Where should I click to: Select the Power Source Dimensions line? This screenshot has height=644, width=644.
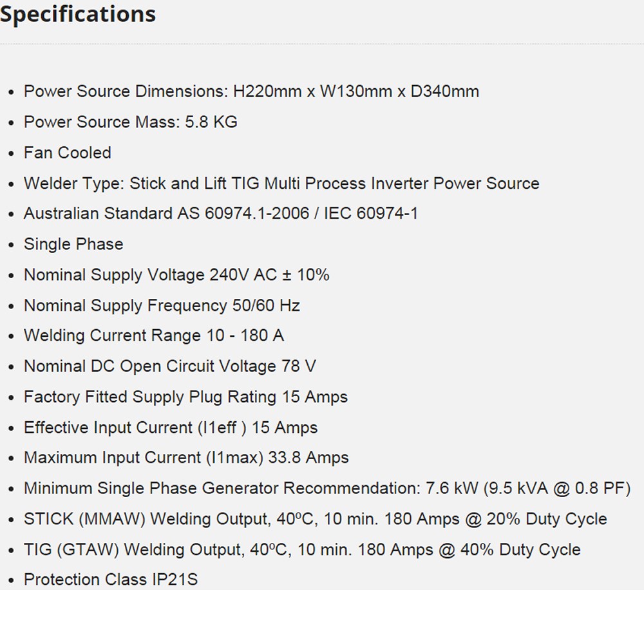click(251, 91)
